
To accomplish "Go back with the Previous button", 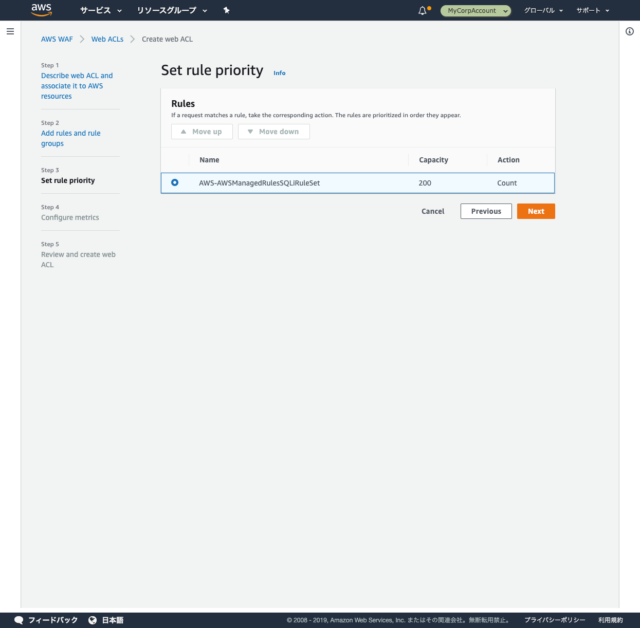I will [486, 211].
